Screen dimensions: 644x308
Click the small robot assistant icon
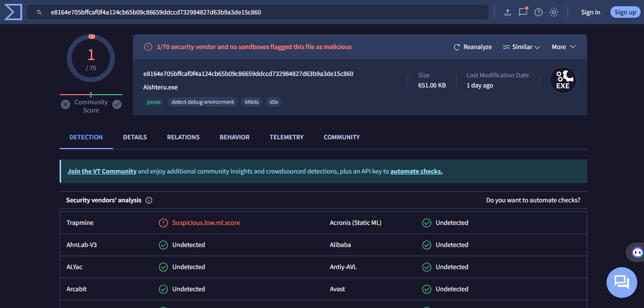tap(637, 252)
